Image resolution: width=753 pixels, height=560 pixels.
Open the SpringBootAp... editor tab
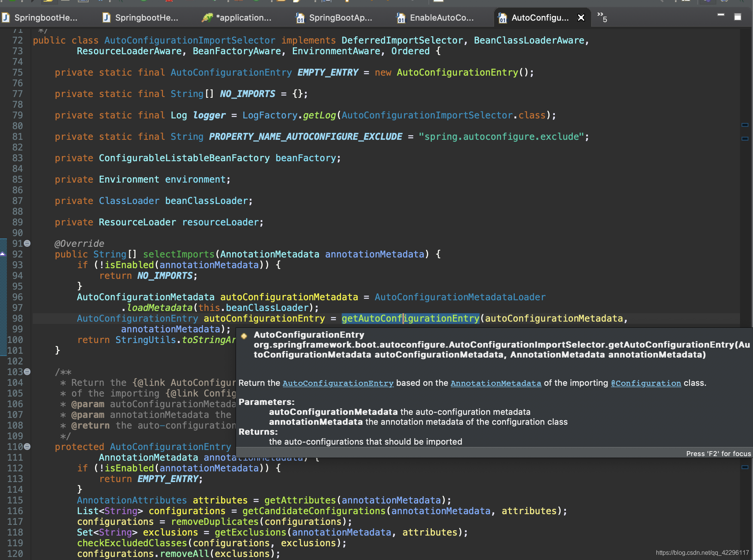coord(334,18)
